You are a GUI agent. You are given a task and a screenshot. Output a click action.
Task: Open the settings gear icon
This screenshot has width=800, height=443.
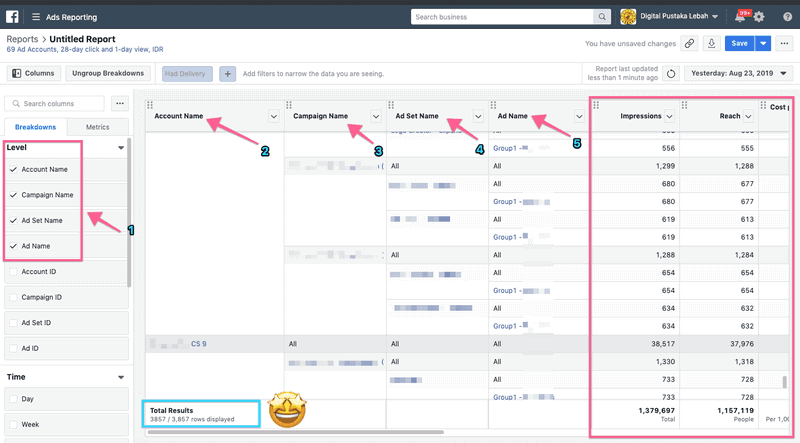(x=759, y=17)
